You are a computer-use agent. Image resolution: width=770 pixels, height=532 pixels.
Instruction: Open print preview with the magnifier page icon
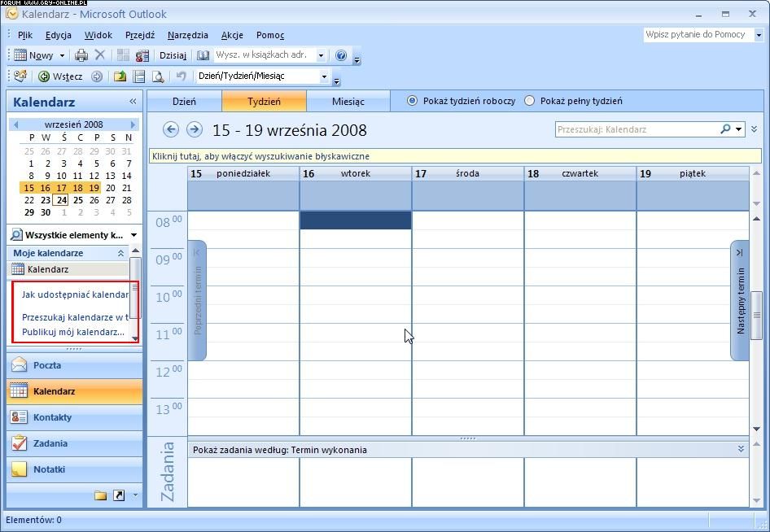[x=158, y=76]
